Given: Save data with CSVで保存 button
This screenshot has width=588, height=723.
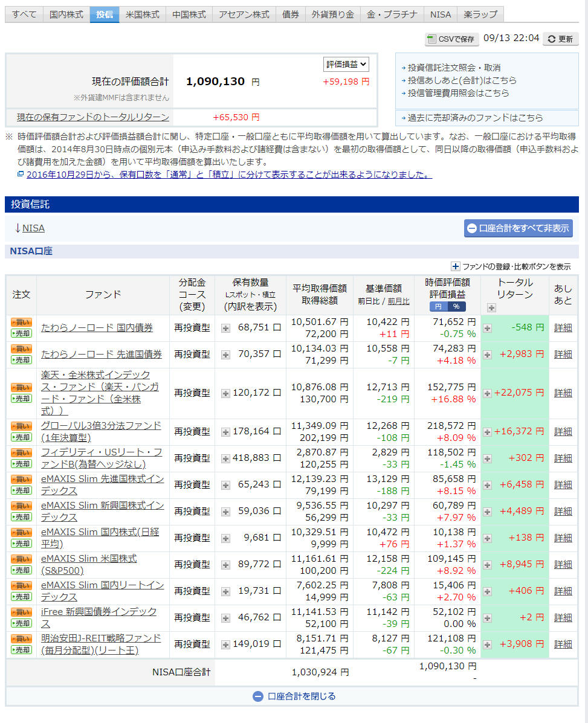Looking at the screenshot, I should point(451,39).
